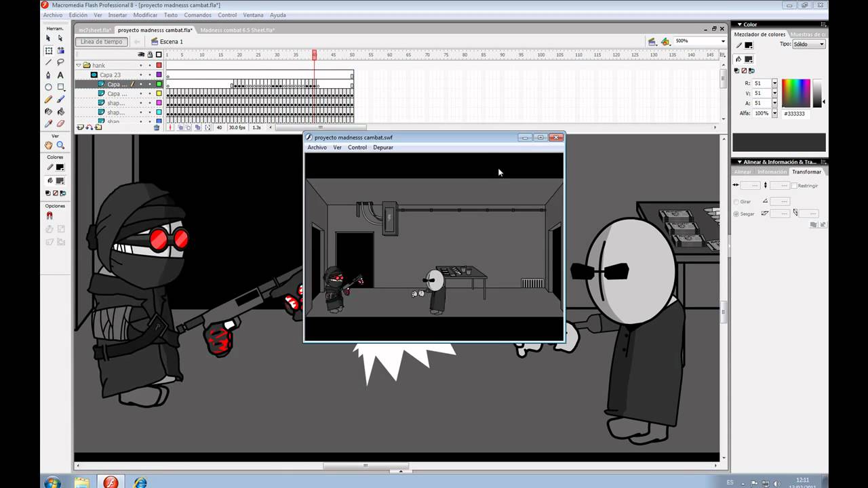Select the Rectangle tool

click(60, 87)
